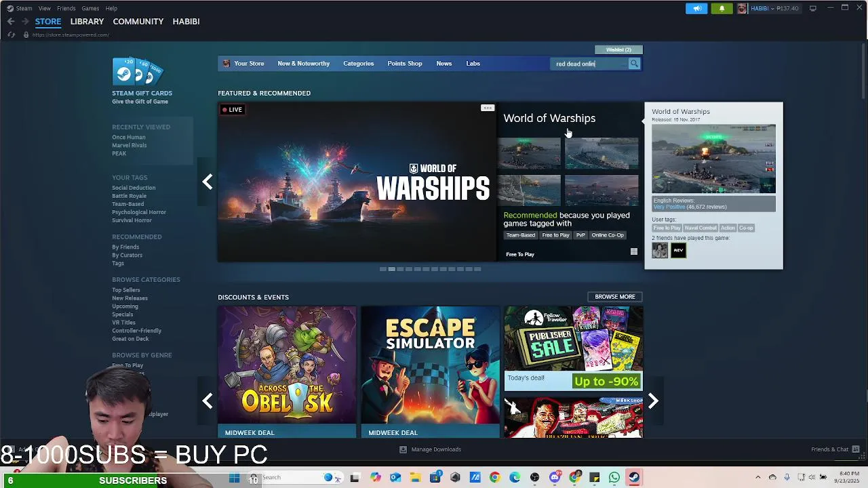868x488 pixels.
Task: Click the Manage Downloads icon
Action: pyautogui.click(x=403, y=449)
